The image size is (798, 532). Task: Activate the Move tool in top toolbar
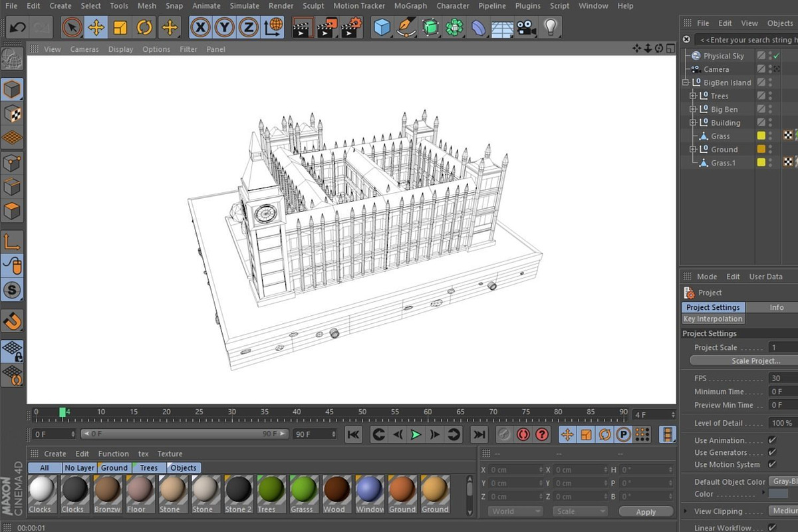(x=96, y=27)
